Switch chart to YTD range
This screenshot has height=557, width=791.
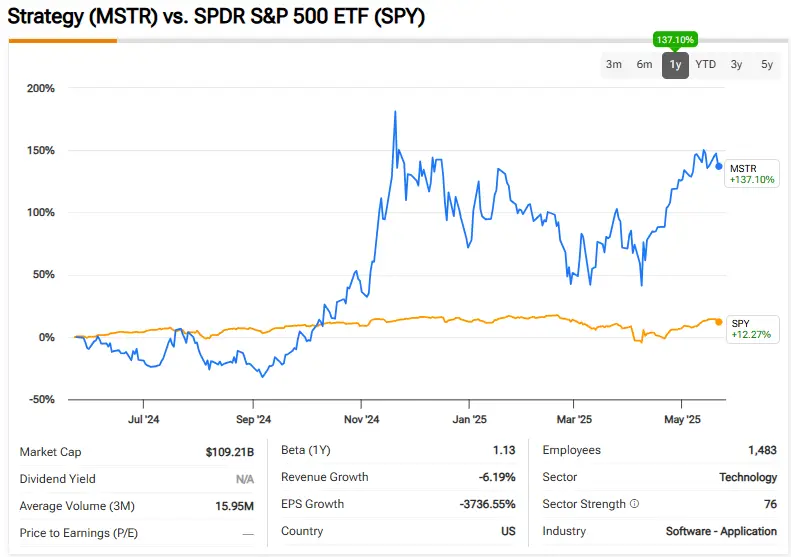click(705, 65)
